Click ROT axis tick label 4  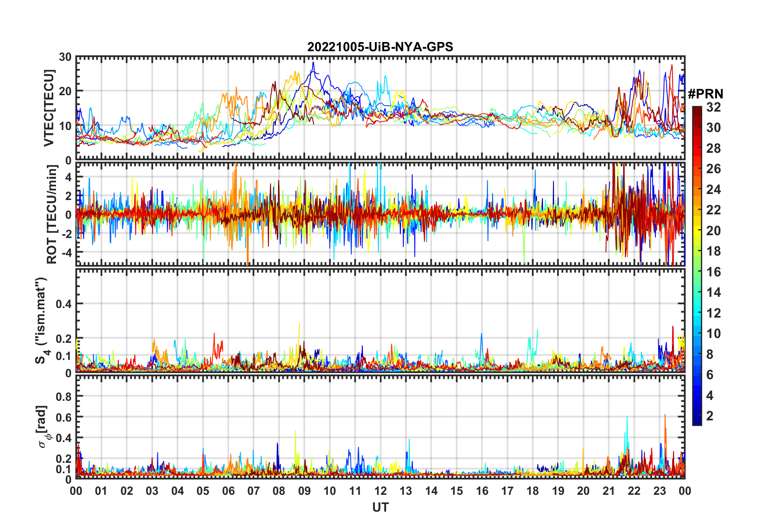pyautogui.click(x=69, y=177)
